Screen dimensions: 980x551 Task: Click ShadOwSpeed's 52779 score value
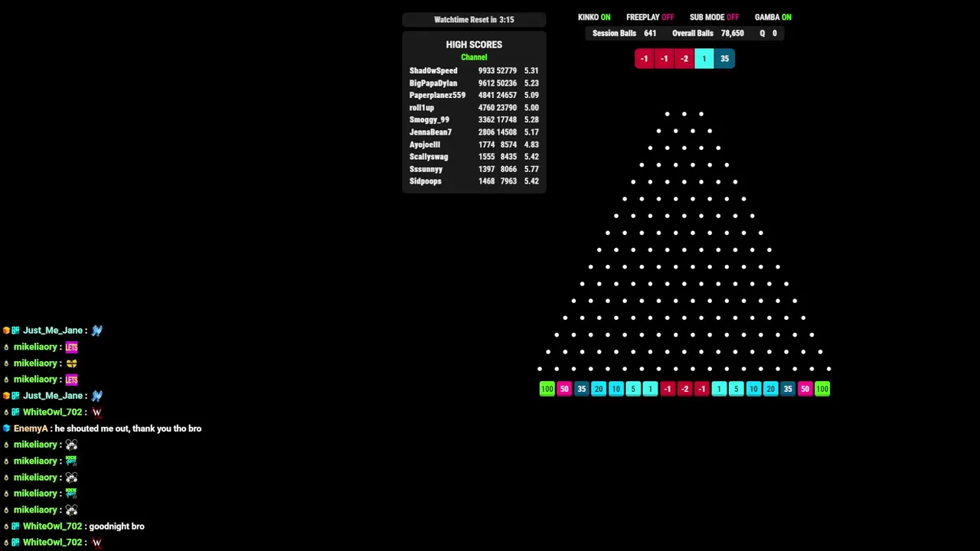[508, 70]
